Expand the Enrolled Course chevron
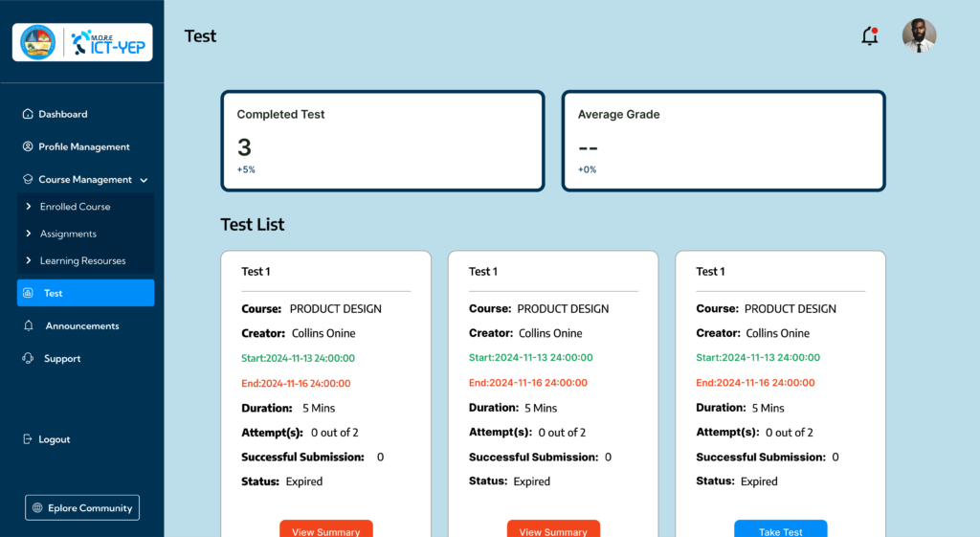 click(29, 207)
